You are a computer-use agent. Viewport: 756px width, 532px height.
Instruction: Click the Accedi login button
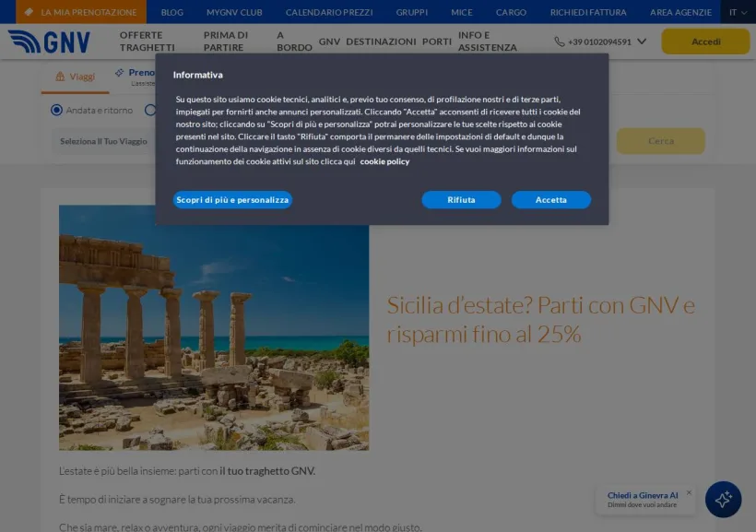(x=706, y=41)
